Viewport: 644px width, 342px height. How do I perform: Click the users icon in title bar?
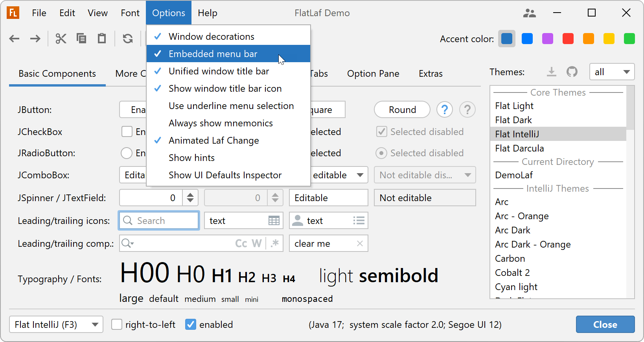529,13
